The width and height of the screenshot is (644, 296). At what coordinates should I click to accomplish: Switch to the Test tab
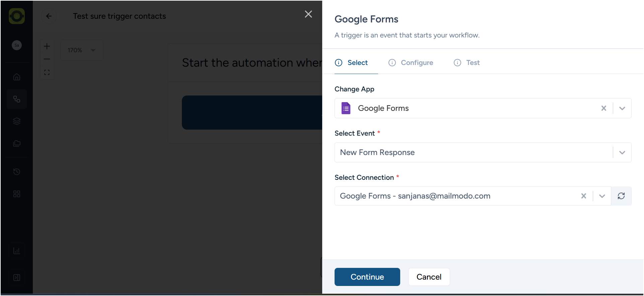coord(467,63)
